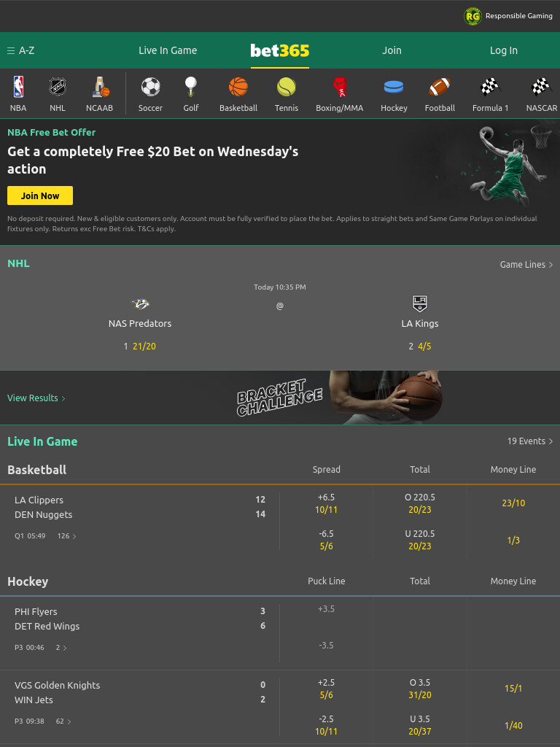Select the Tennis ball icon

click(286, 87)
